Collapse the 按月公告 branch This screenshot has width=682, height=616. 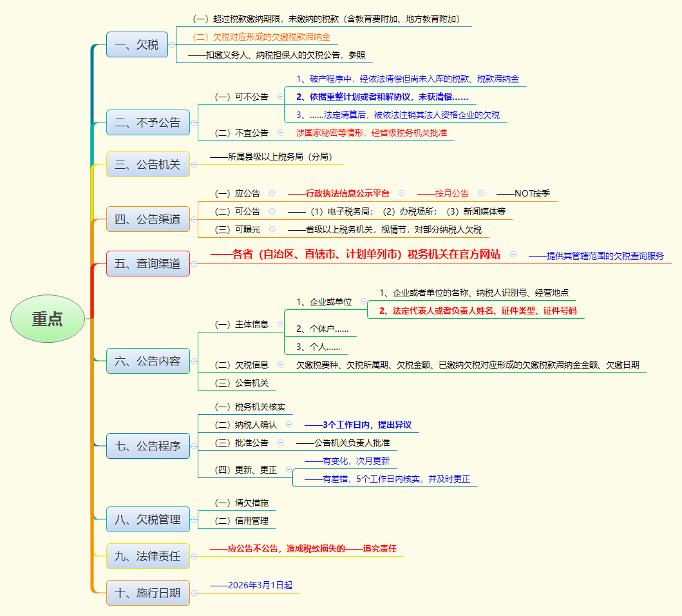pos(480,192)
